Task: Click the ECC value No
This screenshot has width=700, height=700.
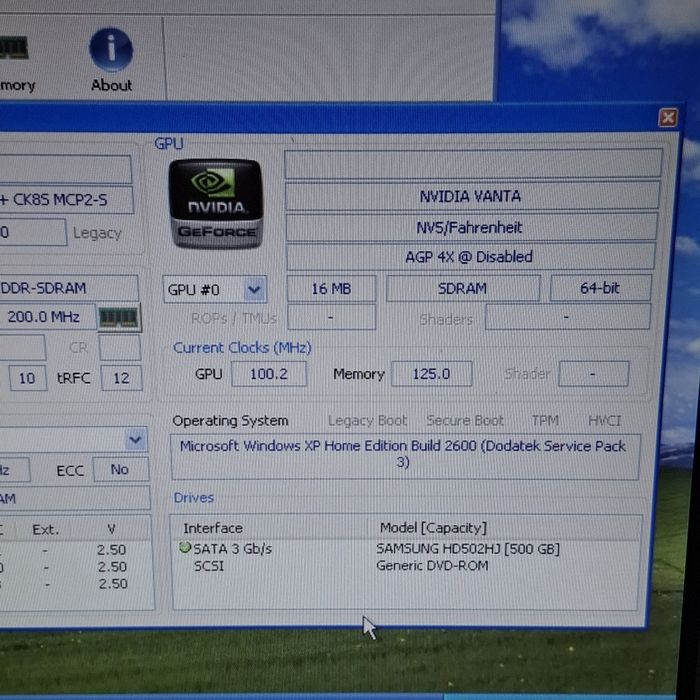Action: [x=121, y=469]
